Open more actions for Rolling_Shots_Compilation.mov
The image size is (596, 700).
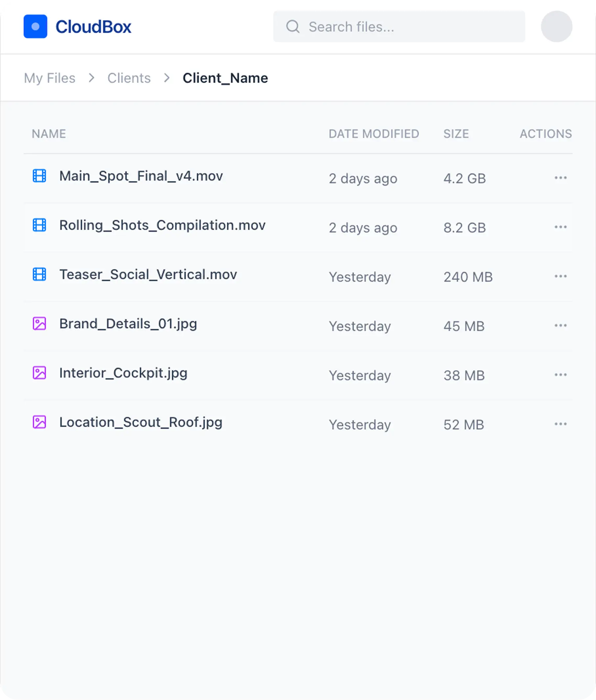click(561, 227)
